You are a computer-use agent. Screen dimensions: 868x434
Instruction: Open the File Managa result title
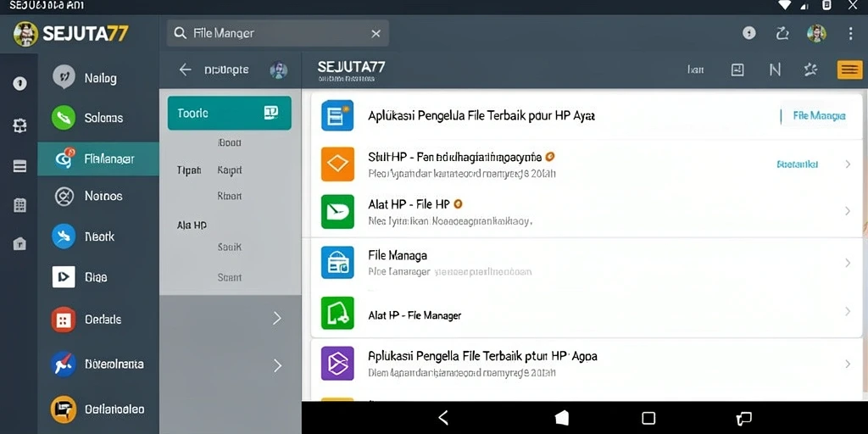pyautogui.click(x=397, y=256)
